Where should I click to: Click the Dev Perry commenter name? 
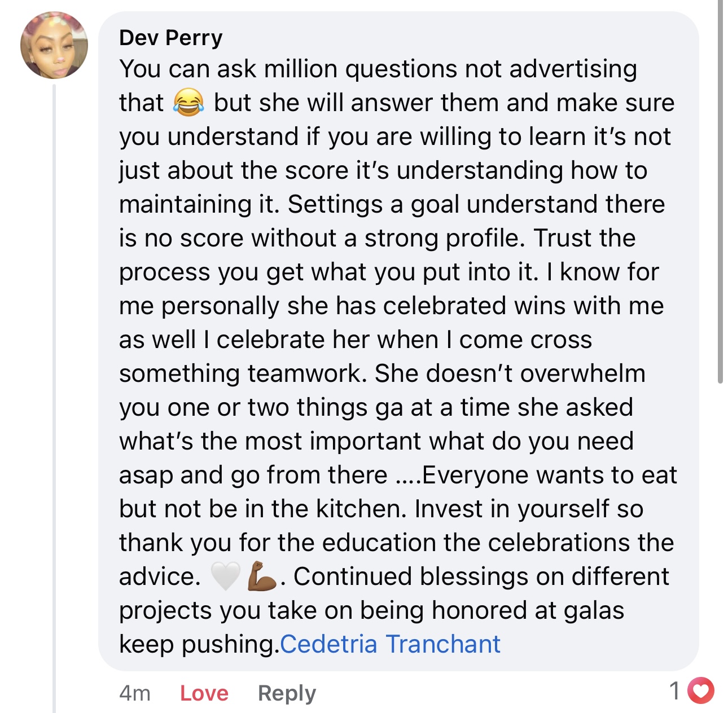(170, 38)
